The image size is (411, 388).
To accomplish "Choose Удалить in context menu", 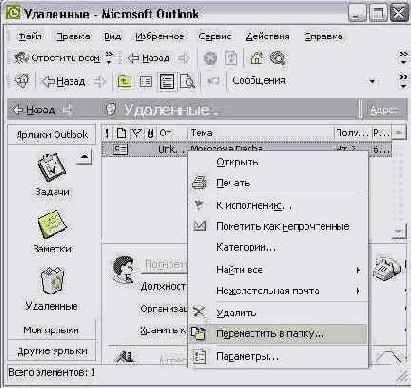I will [x=278, y=313].
